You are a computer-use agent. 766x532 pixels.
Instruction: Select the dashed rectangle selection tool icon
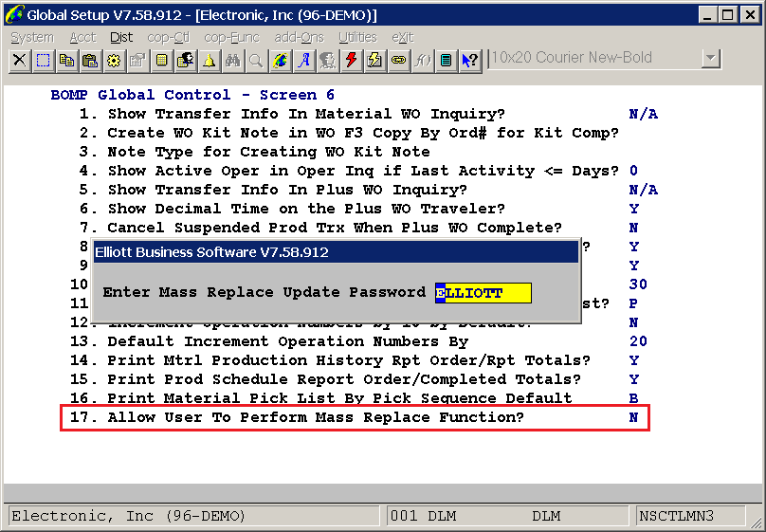tap(43, 60)
